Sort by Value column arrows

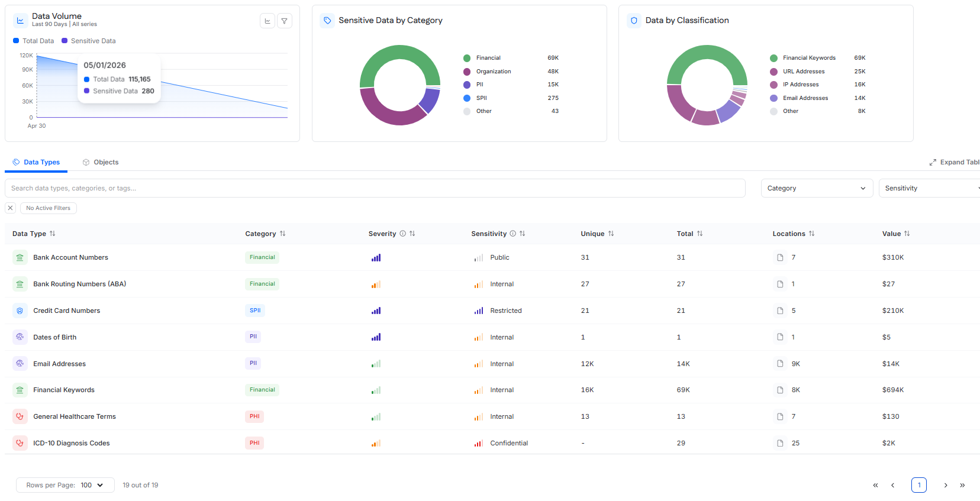(907, 234)
